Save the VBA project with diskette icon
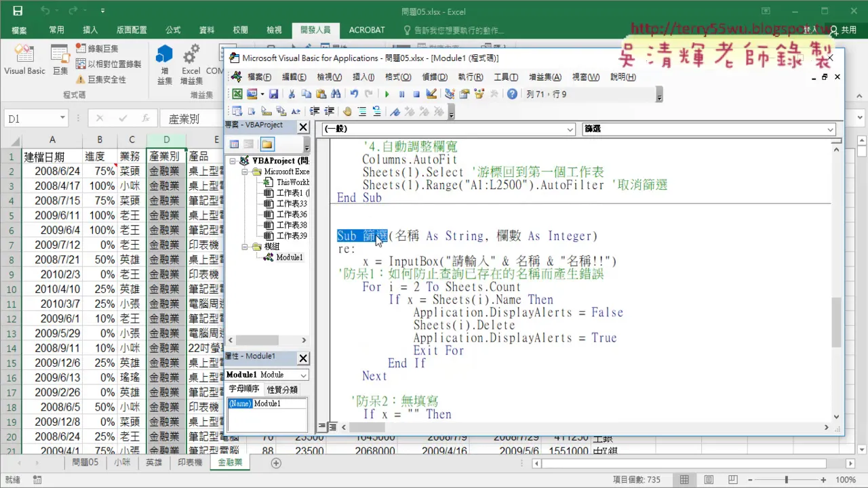 (273, 94)
